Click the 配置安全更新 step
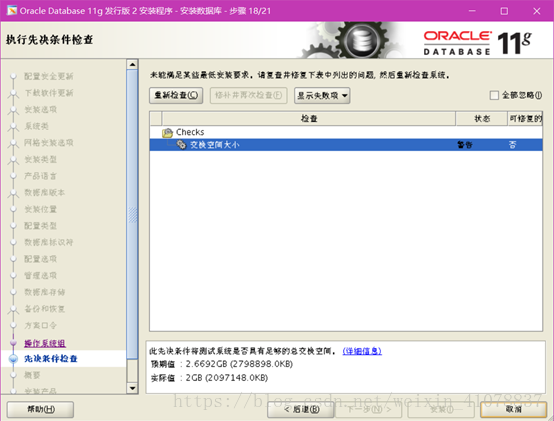 [x=48, y=76]
